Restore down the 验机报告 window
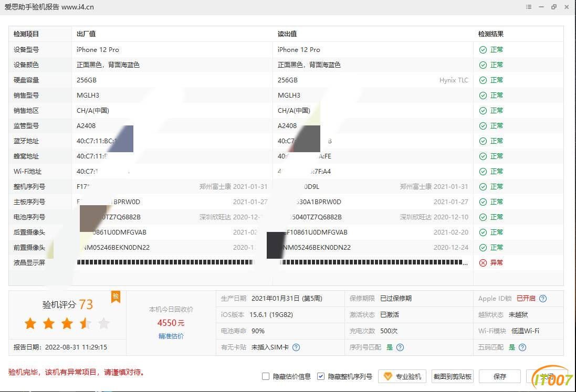The width and height of the screenshot is (576, 392). [x=554, y=7]
